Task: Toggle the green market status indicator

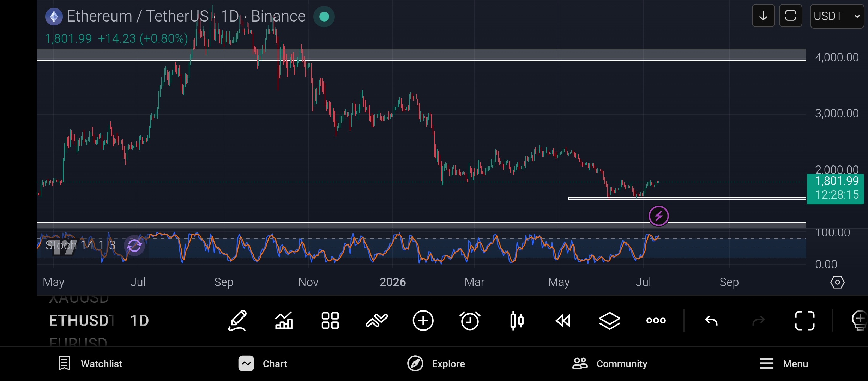Action: tap(324, 17)
